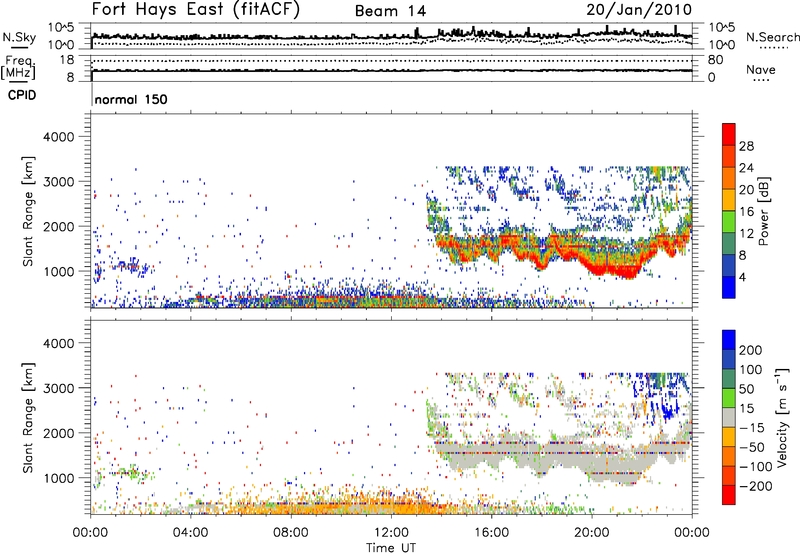Click the "08:00" time axis tick label
The height and width of the screenshot is (554, 800).
(x=291, y=533)
